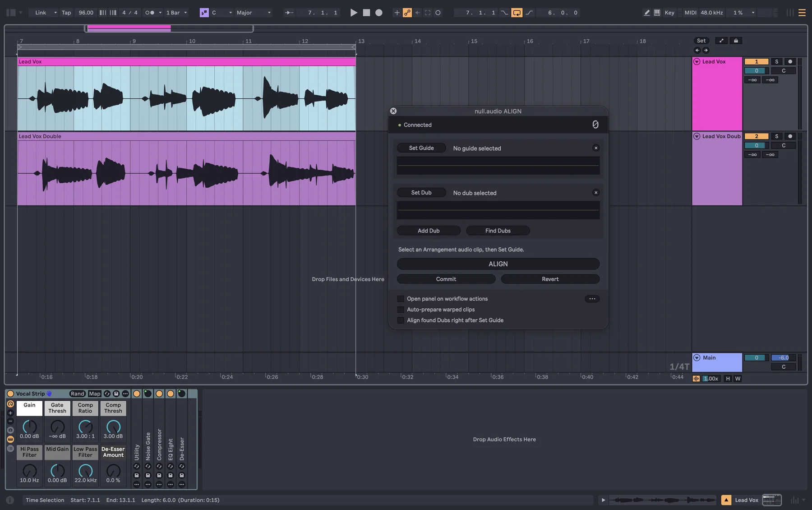
Task: Adjust the Low Pass Filter macro knob
Action: pyautogui.click(x=85, y=471)
